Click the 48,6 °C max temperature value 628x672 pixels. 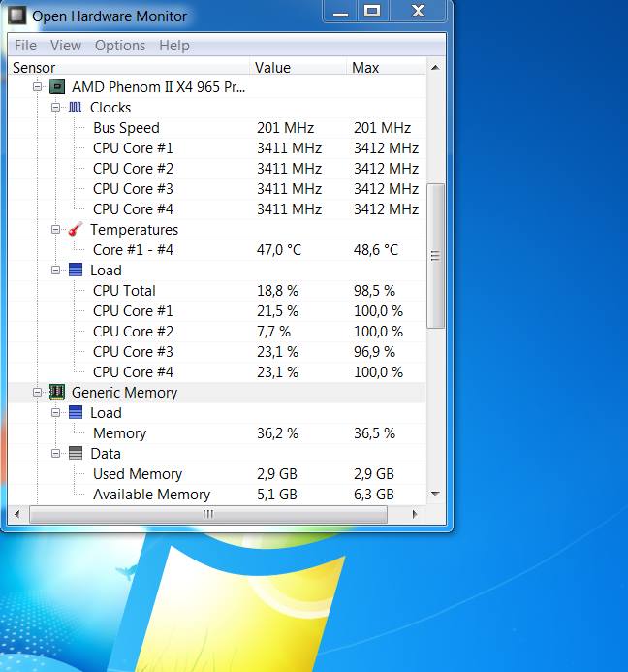376,250
